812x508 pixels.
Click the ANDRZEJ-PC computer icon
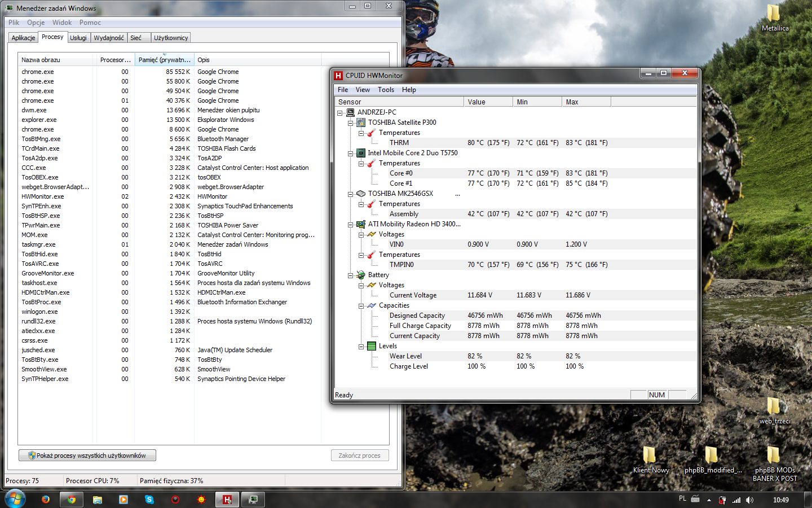click(351, 112)
